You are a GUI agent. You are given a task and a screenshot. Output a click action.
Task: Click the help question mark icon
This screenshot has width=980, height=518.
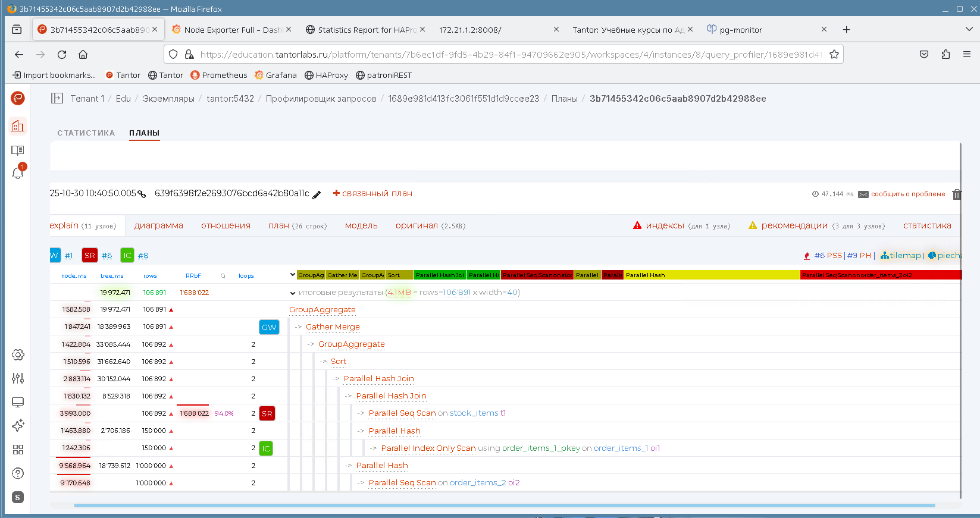tap(18, 473)
